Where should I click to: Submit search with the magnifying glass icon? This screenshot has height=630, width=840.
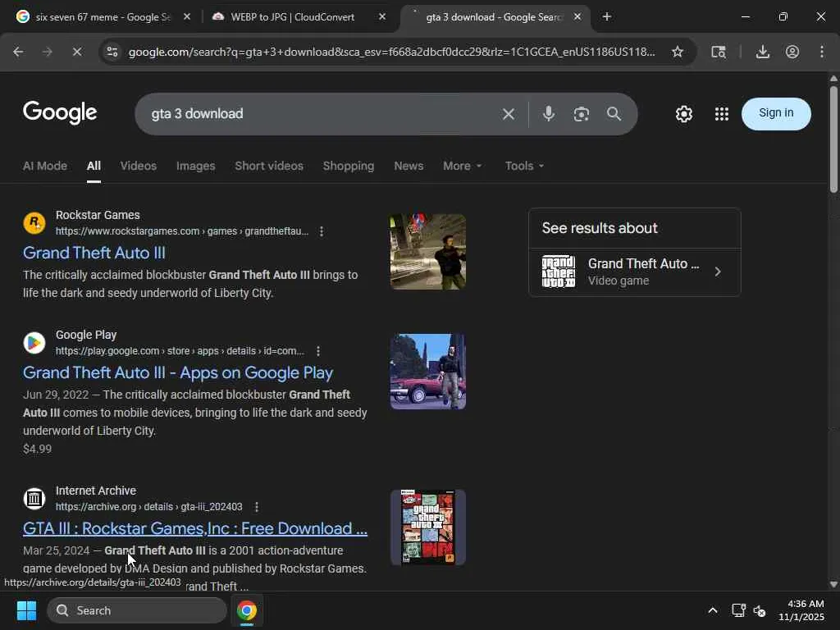(614, 113)
